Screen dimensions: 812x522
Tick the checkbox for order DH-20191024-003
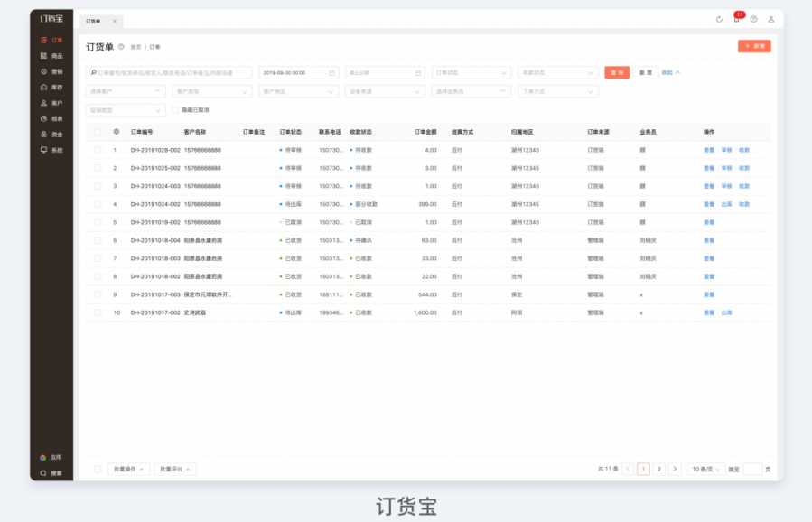tap(98, 186)
